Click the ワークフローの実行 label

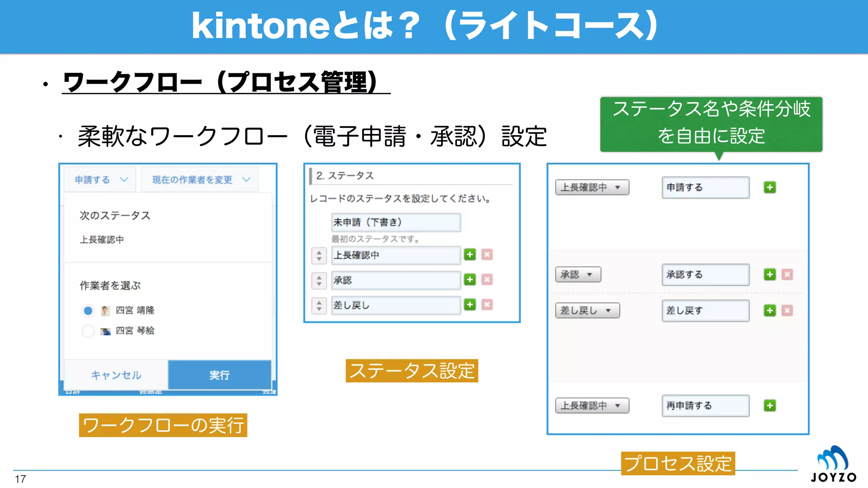point(163,425)
